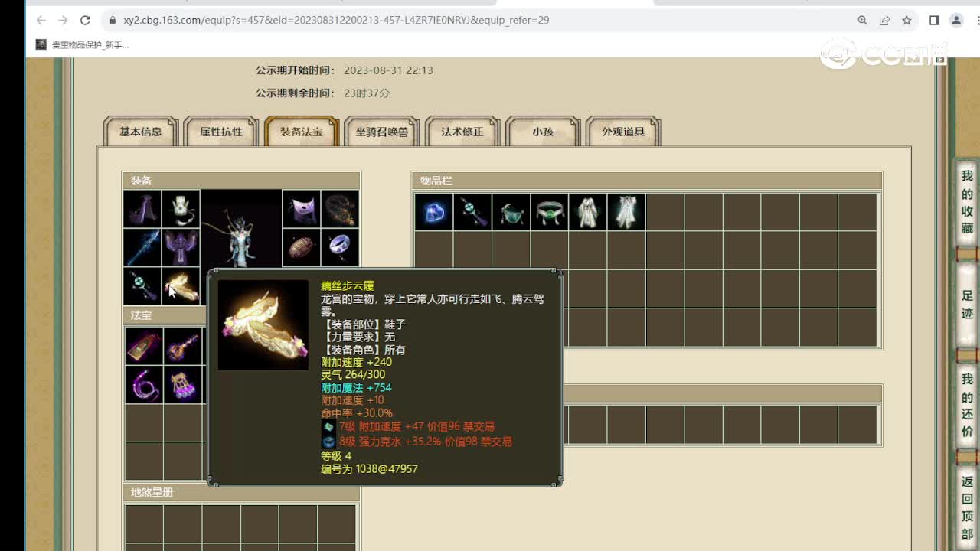Image resolution: width=980 pixels, height=551 pixels.
Task: Click the browser address bar URL
Action: [x=336, y=21]
